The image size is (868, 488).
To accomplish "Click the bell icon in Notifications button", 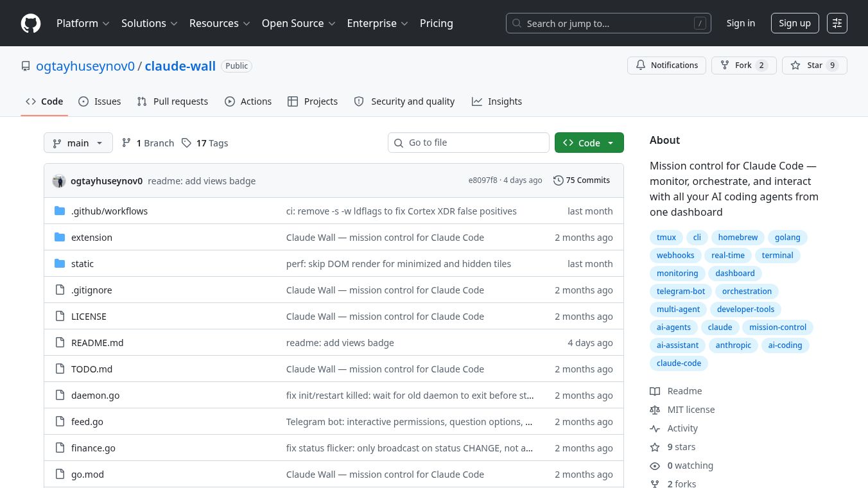I will [641, 65].
